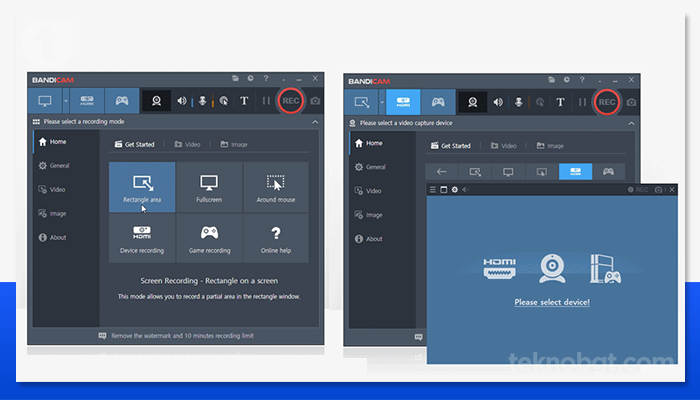This screenshot has height=400, width=700.
Task: Open output folder icon in left title bar
Action: point(235,79)
